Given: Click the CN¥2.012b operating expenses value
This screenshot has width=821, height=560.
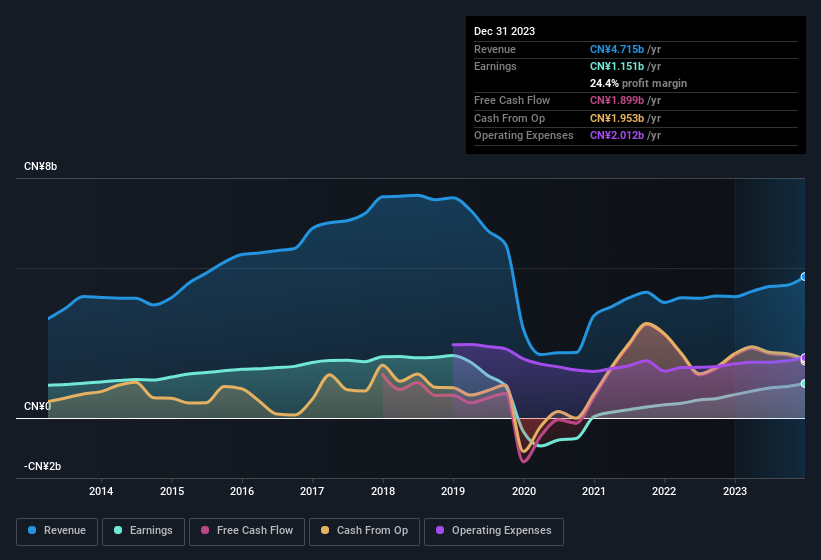Looking at the screenshot, I should pyautogui.click(x=617, y=135).
